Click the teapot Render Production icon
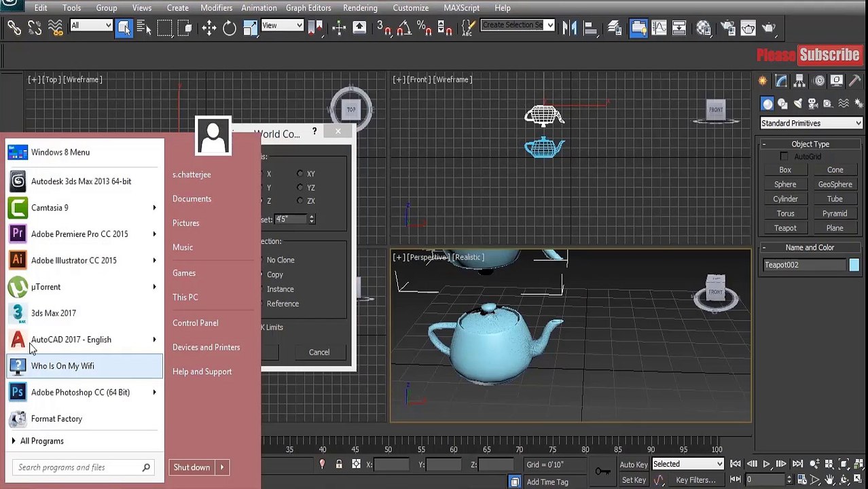 click(x=769, y=28)
